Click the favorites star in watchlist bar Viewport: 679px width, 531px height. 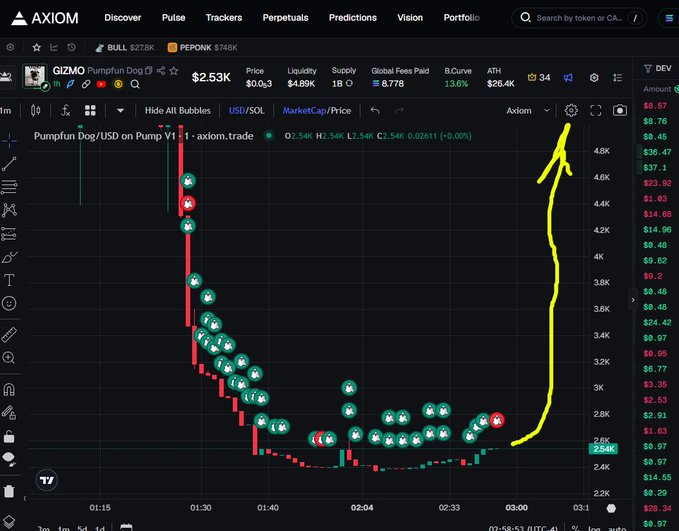[37, 47]
